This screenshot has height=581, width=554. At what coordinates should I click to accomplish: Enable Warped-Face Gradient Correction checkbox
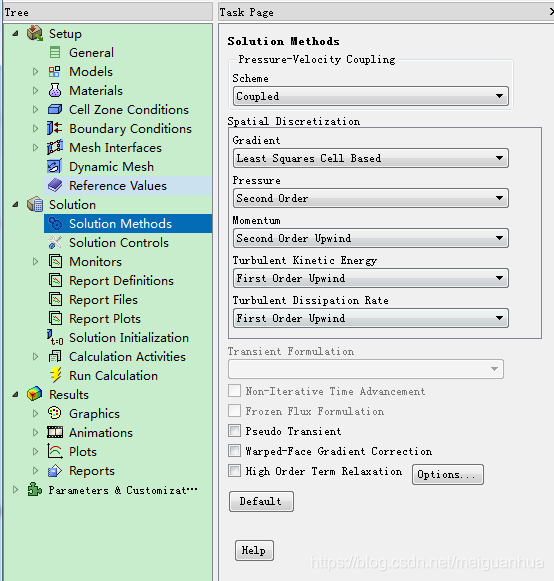tap(234, 451)
